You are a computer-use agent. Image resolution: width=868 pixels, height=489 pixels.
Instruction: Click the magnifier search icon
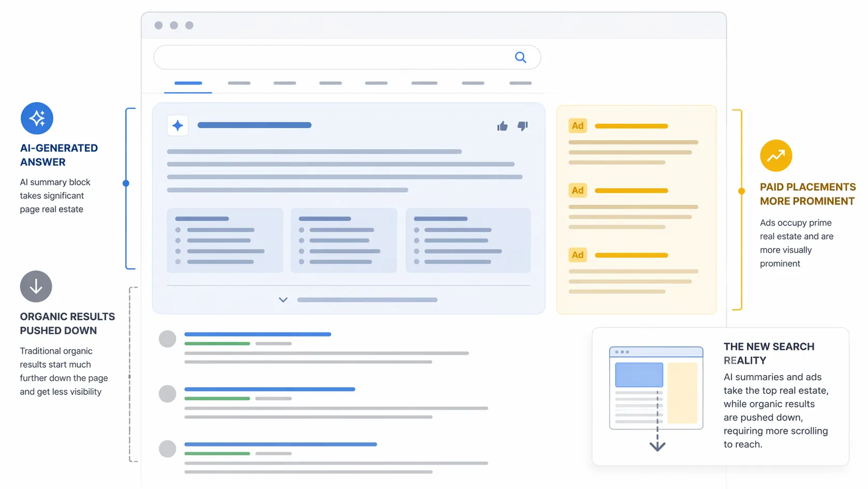tap(520, 57)
